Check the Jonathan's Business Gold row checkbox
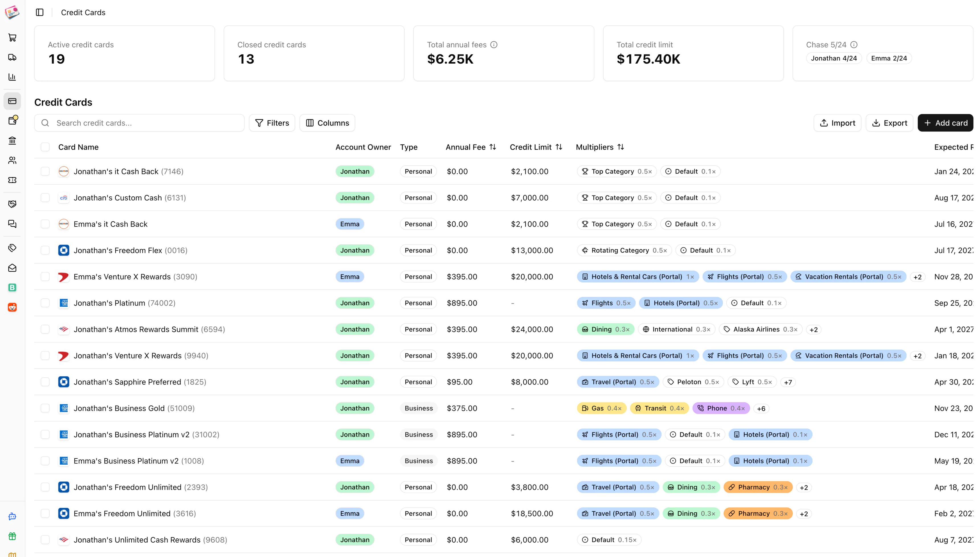 [x=45, y=408]
